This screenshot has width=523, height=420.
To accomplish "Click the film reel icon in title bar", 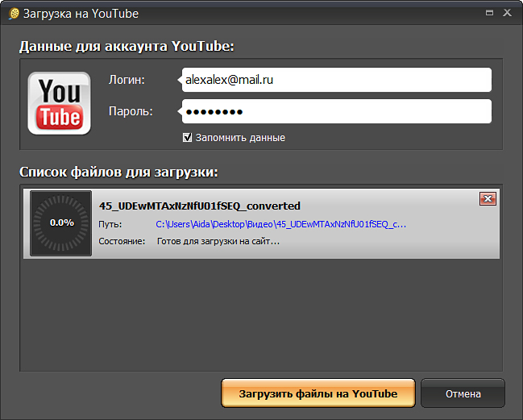I will pos(14,12).
